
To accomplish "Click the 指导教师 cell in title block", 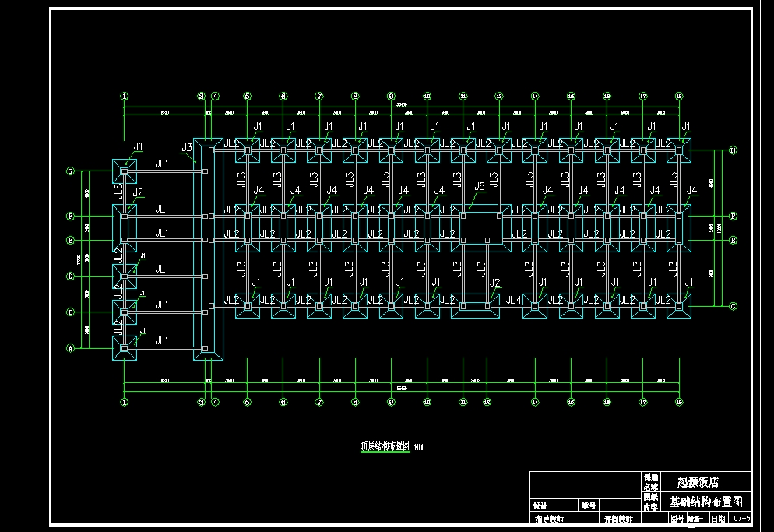I will [x=550, y=519].
